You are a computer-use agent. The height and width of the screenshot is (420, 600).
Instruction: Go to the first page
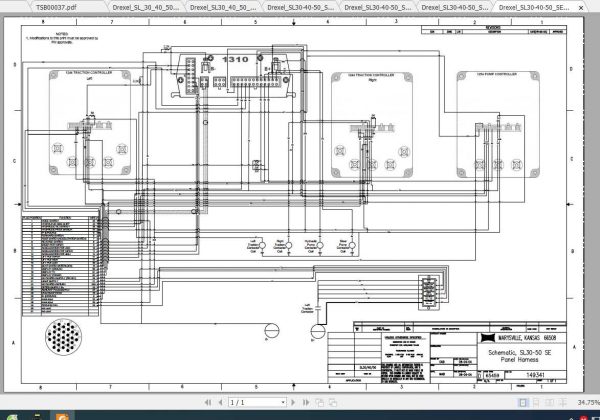[x=208, y=402]
